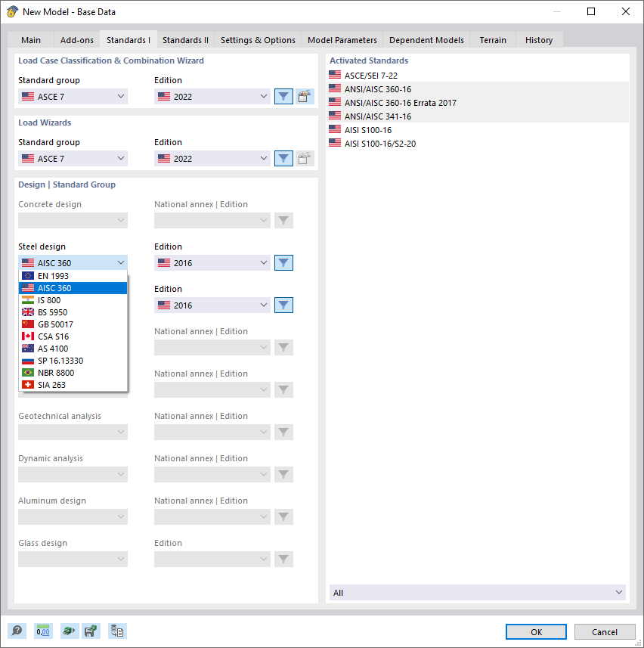Select BS 5950 from steel design list
Image resolution: width=644 pixels, height=648 pixels.
pos(73,312)
